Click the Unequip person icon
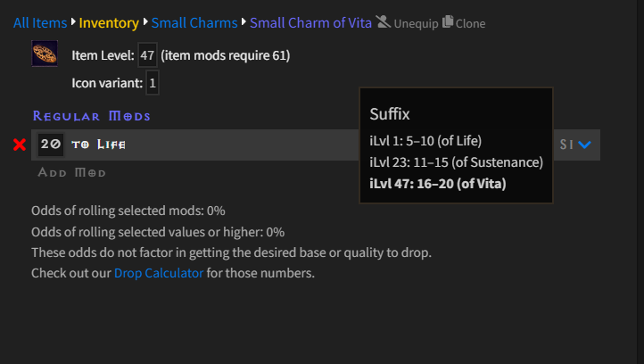The width and height of the screenshot is (644, 364). click(x=384, y=22)
